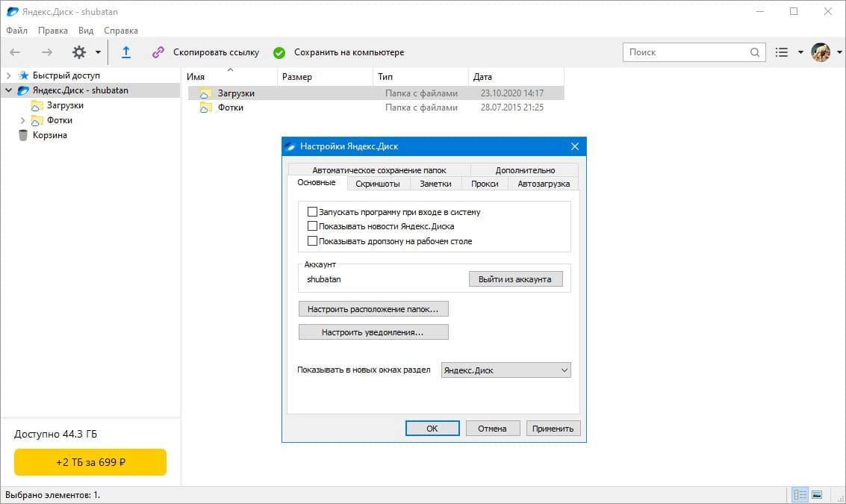Open the gear settings icon in toolbar
This screenshot has width=846, height=504.
[79, 52]
